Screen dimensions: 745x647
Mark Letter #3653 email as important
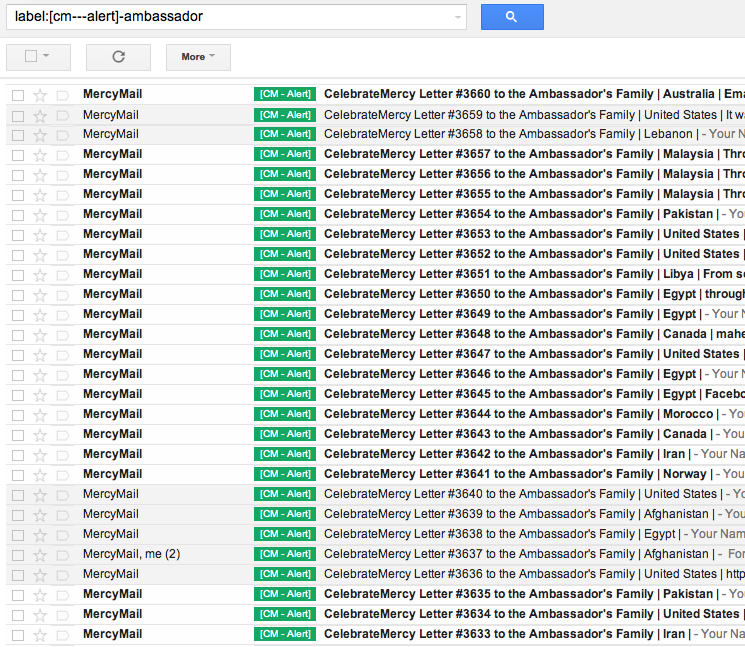click(62, 235)
